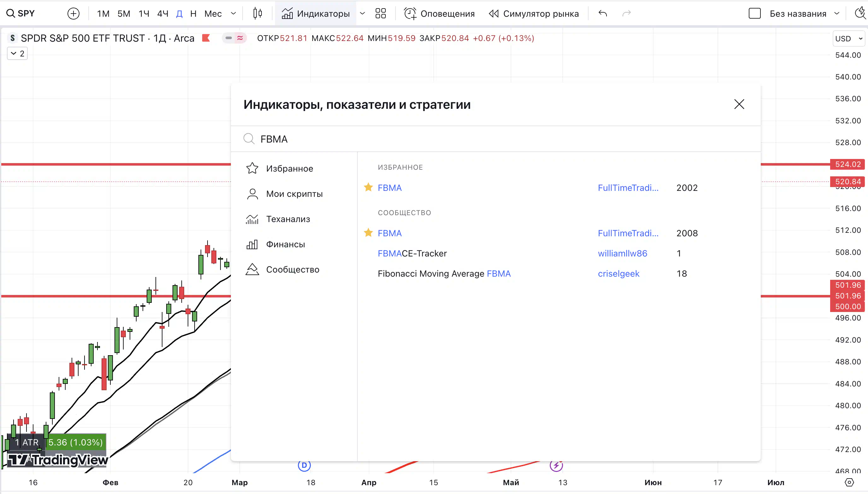Redo chart action

(626, 14)
